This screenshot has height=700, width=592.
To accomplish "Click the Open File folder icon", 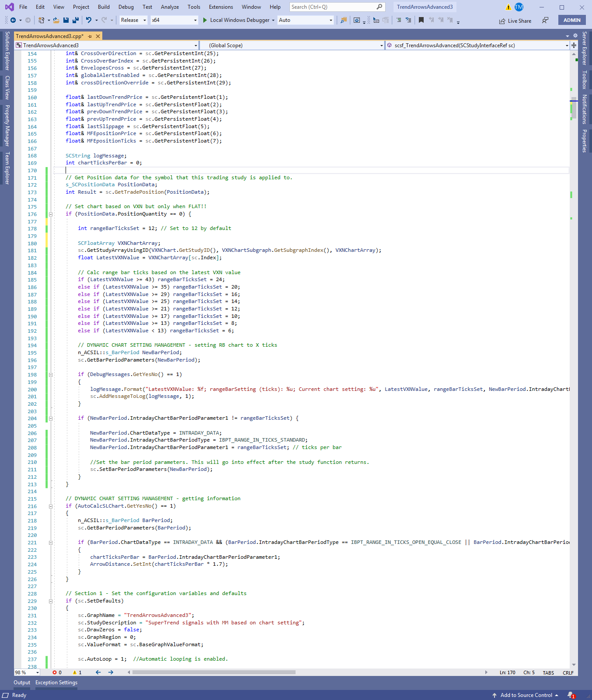I will [56, 20].
